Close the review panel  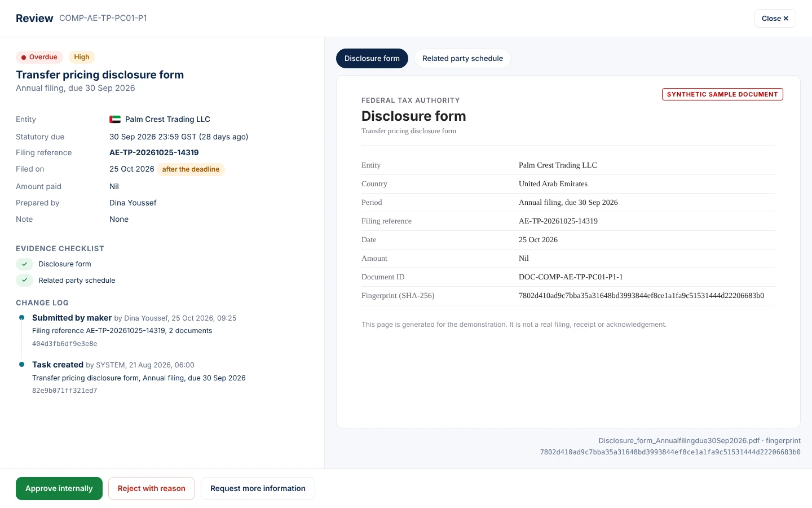point(775,19)
